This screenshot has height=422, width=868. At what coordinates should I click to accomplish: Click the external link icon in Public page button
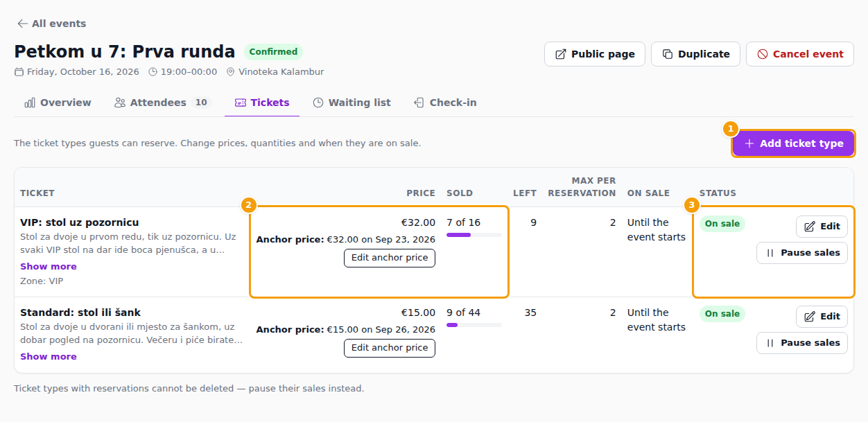tap(561, 54)
